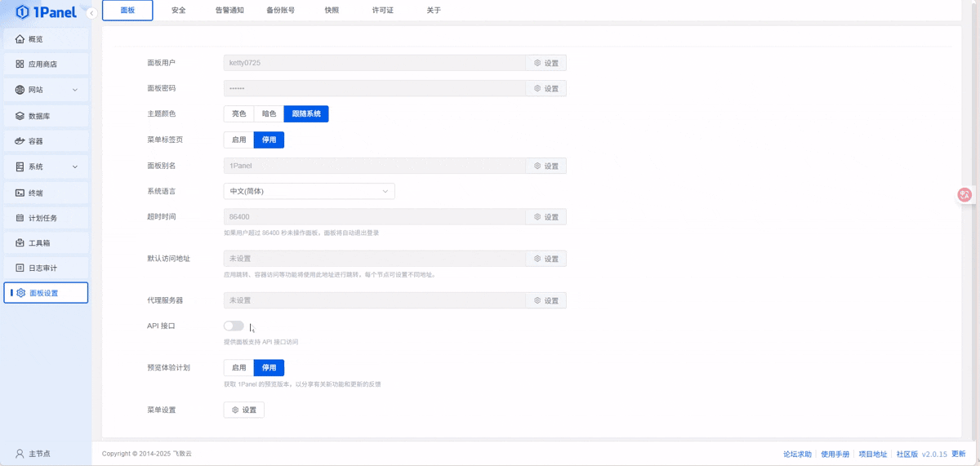Screen dimensions: 980x466
Task: Expand the 网站 sidebar submenu
Action: click(75, 90)
